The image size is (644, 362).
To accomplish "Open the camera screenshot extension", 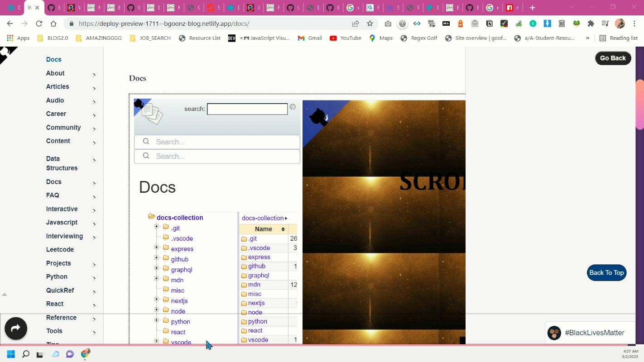I will (388, 24).
